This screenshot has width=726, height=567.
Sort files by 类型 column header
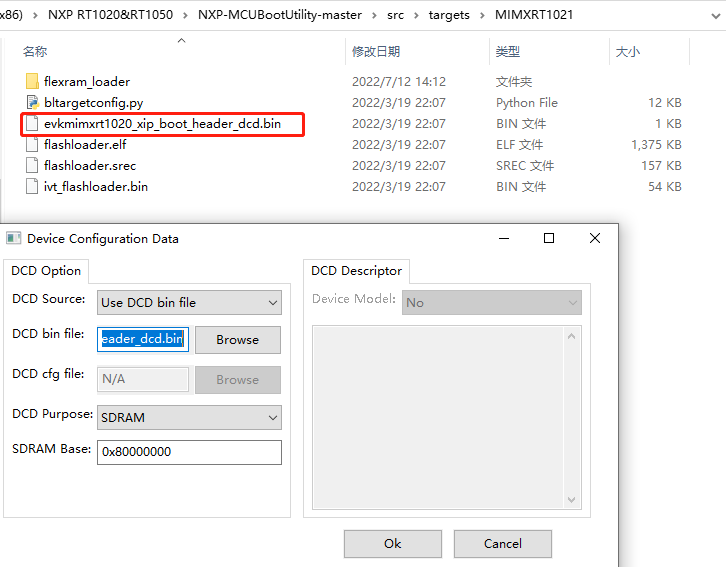507,51
